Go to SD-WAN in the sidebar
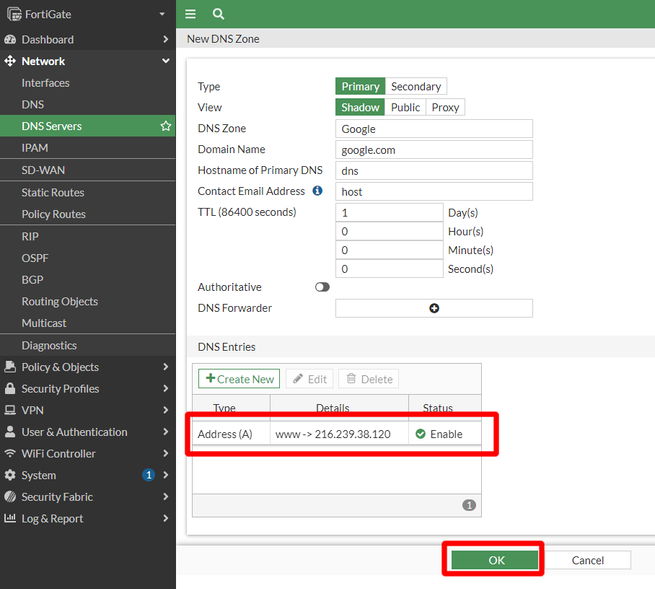 [x=43, y=170]
